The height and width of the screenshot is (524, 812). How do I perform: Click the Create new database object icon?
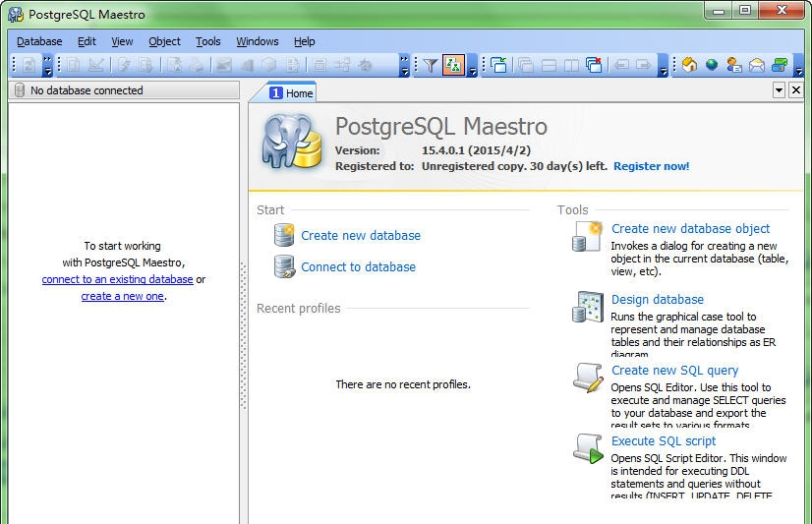point(588,236)
